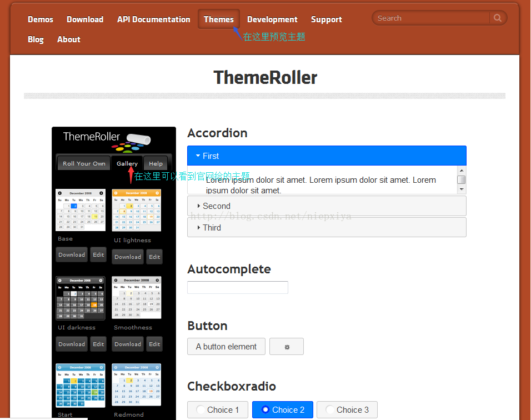Expand the Second accordion section

click(327, 206)
